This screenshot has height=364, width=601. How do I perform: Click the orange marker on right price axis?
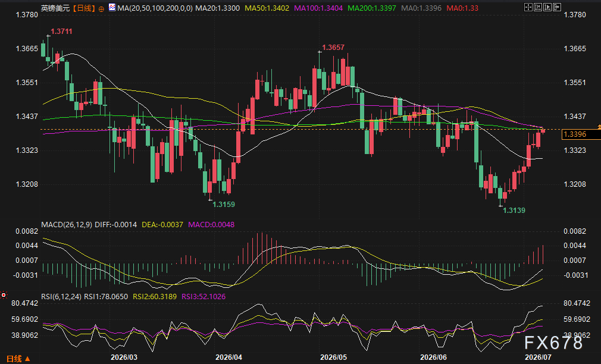(x=599, y=127)
